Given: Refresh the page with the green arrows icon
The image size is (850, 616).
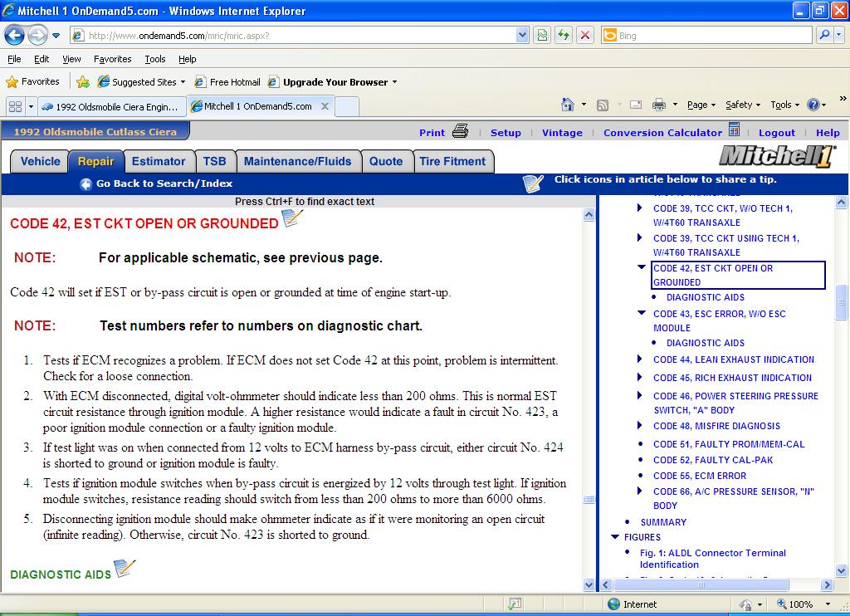Looking at the screenshot, I should [x=564, y=36].
